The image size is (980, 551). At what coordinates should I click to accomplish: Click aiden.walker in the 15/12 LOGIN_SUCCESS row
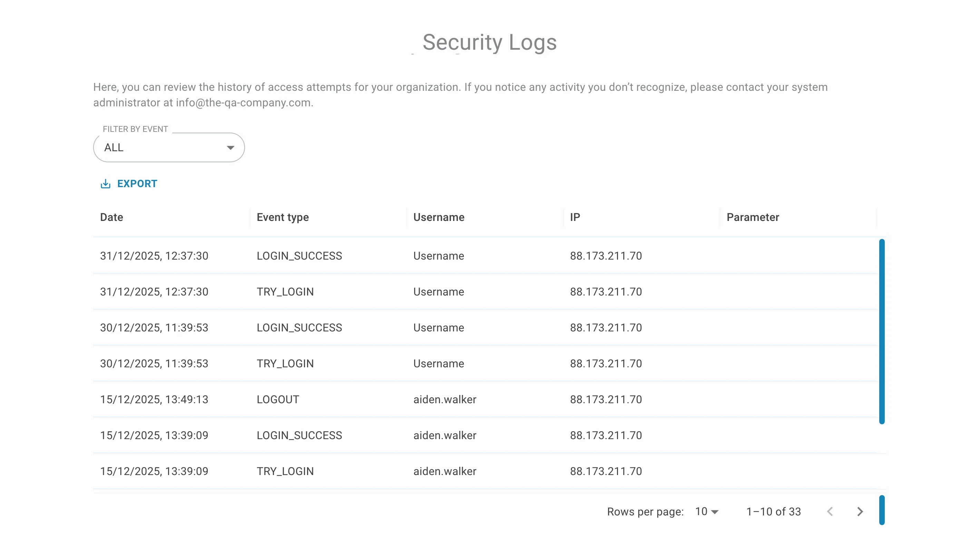click(x=445, y=435)
